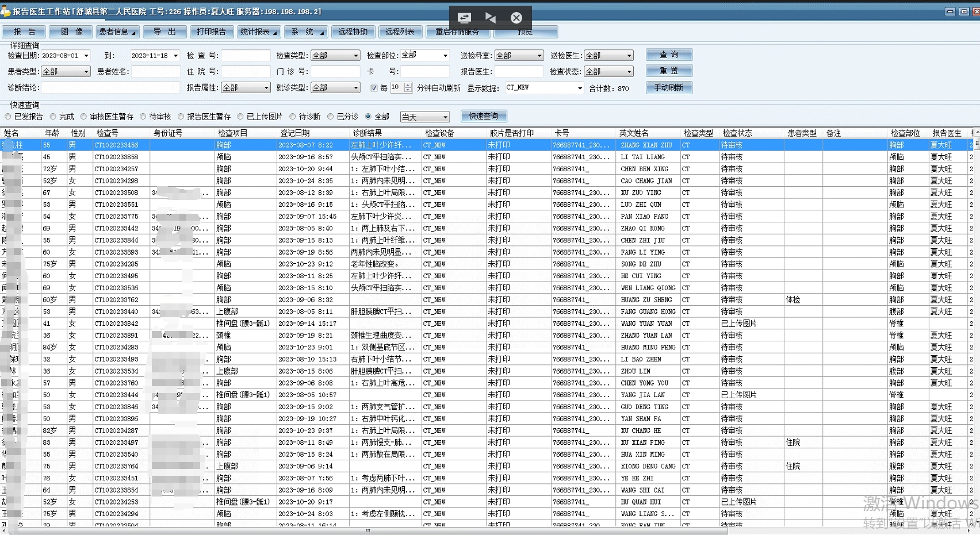
Task: Select the 待审核 radio option
Action: [143, 117]
